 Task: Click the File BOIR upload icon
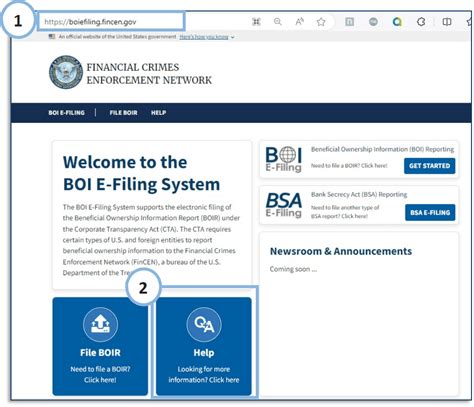point(100,325)
